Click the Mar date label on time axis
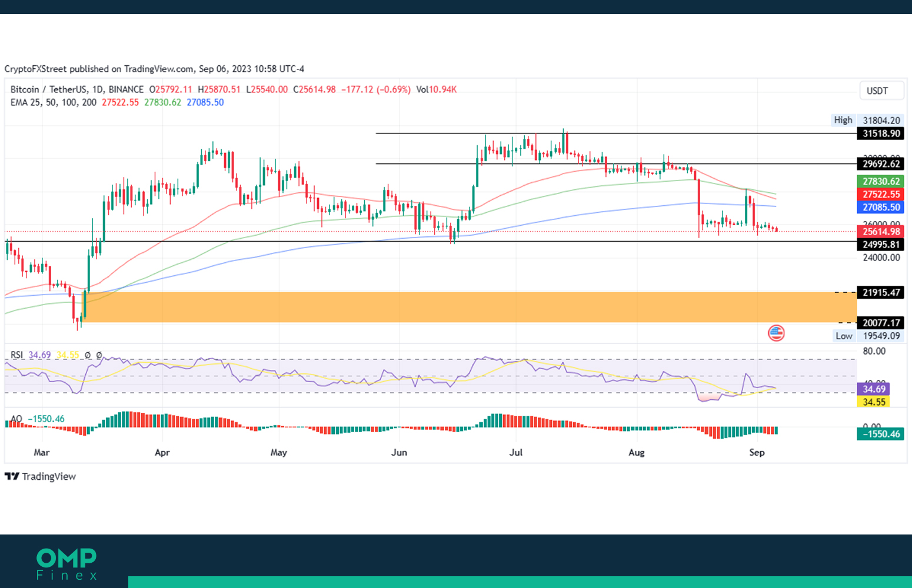The height and width of the screenshot is (588, 912). (x=41, y=452)
